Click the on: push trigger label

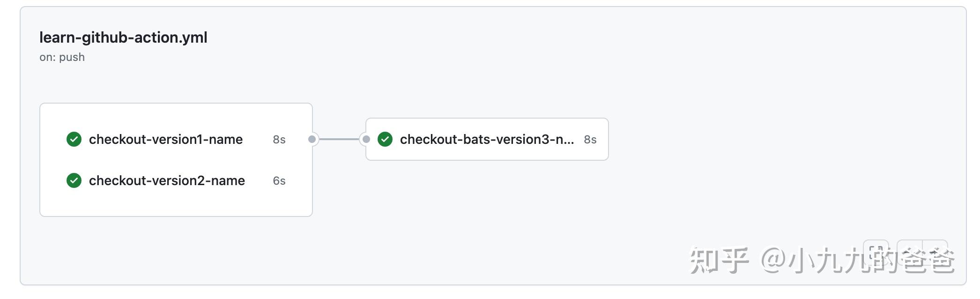click(62, 57)
